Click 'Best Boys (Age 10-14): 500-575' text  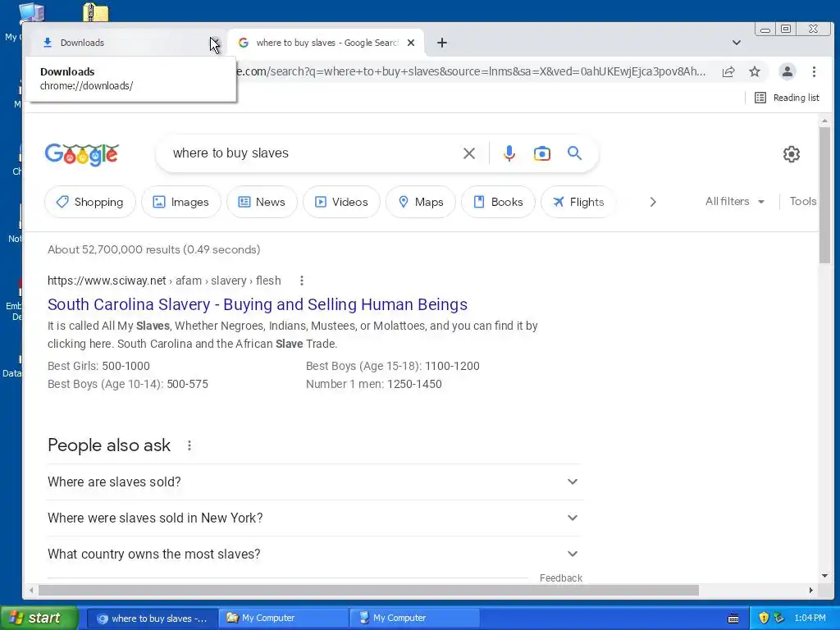pos(127,384)
